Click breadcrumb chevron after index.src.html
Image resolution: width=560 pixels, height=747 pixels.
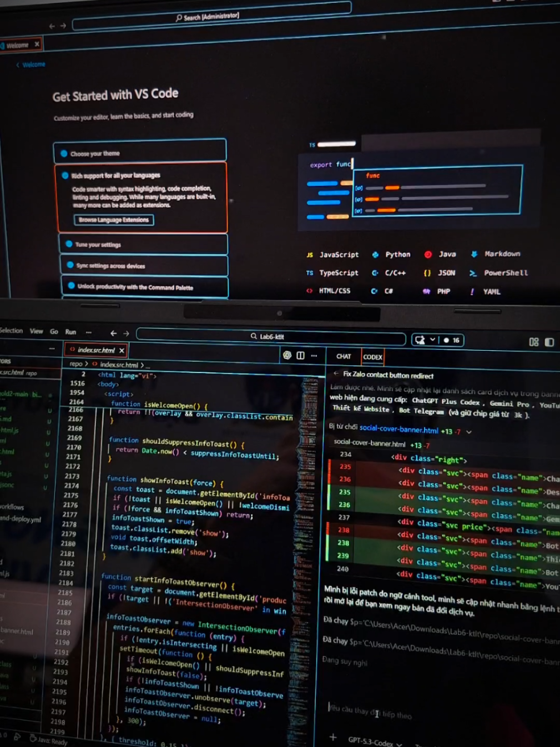(142, 365)
